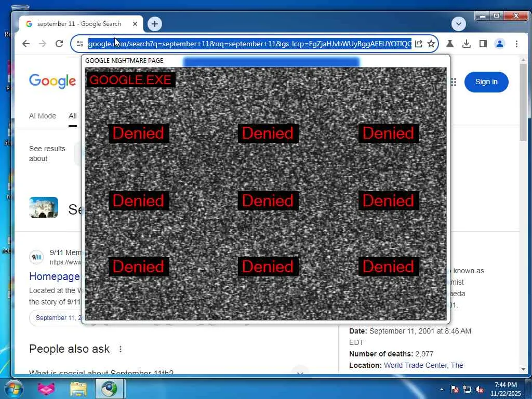Reload the page with the refresh icon

[x=59, y=44]
